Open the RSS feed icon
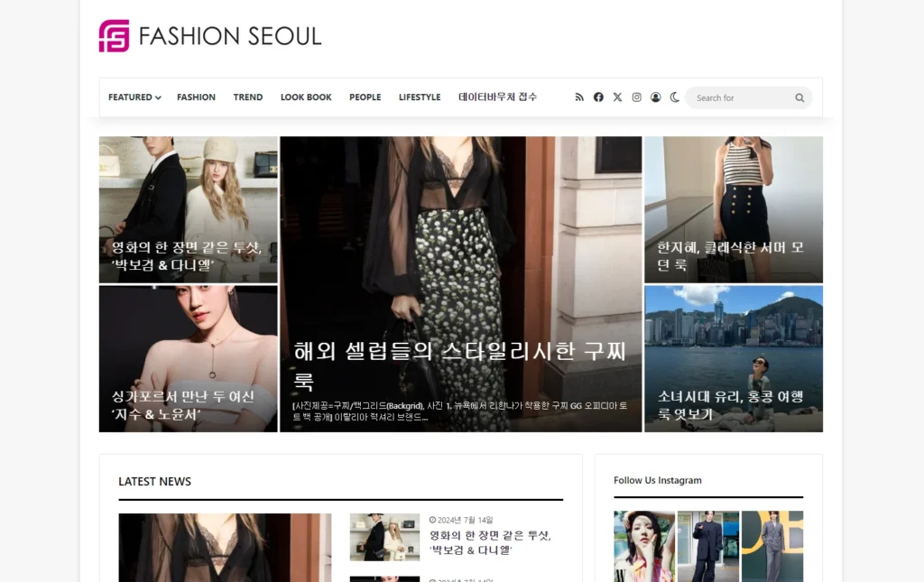Screen dimensions: 924x582 [x=579, y=97]
